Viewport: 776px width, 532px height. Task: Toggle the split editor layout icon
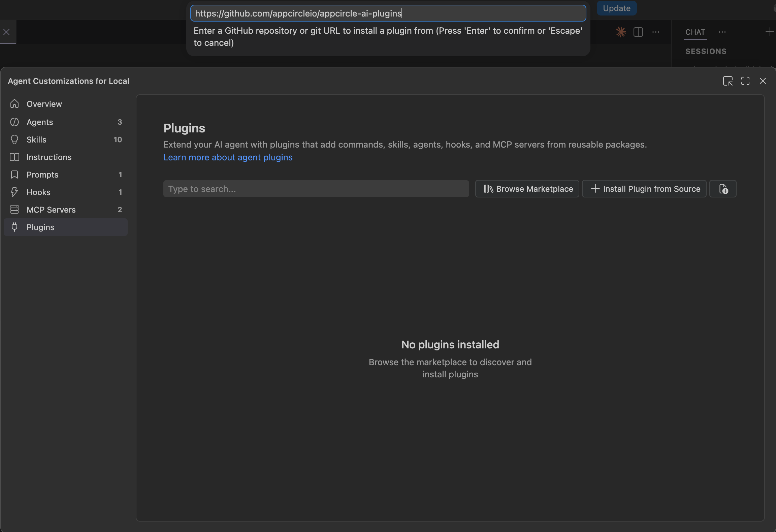638,32
